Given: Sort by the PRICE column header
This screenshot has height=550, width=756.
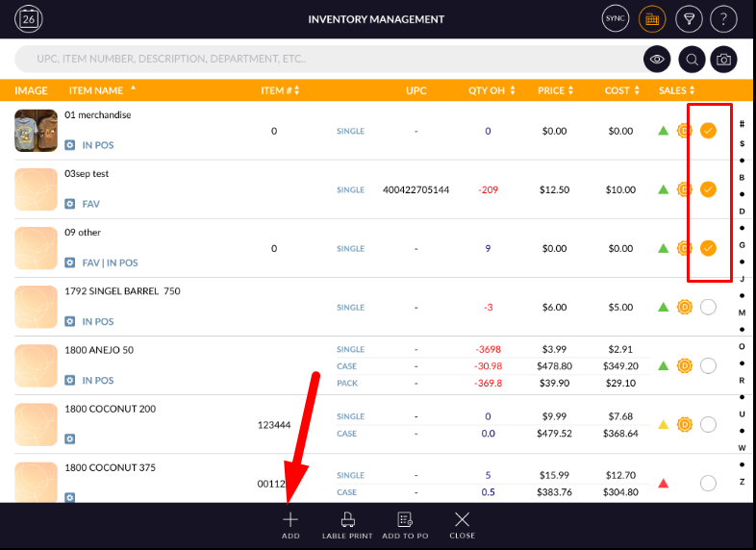Looking at the screenshot, I should tap(556, 90).
